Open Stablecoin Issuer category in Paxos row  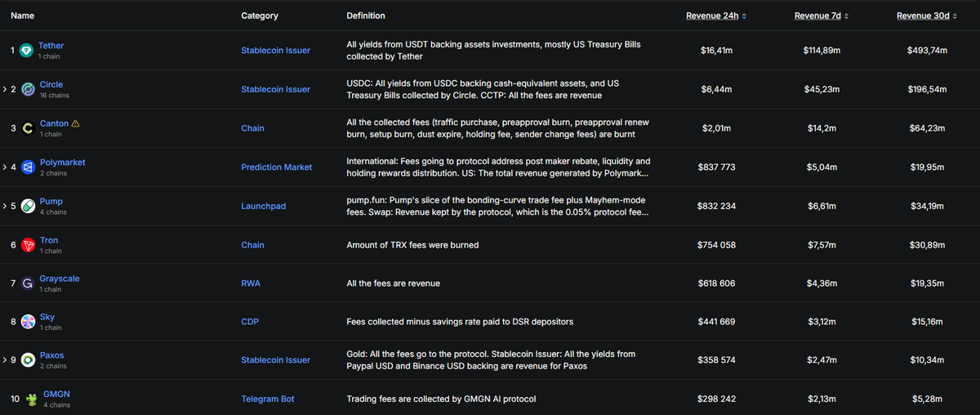[275, 360]
